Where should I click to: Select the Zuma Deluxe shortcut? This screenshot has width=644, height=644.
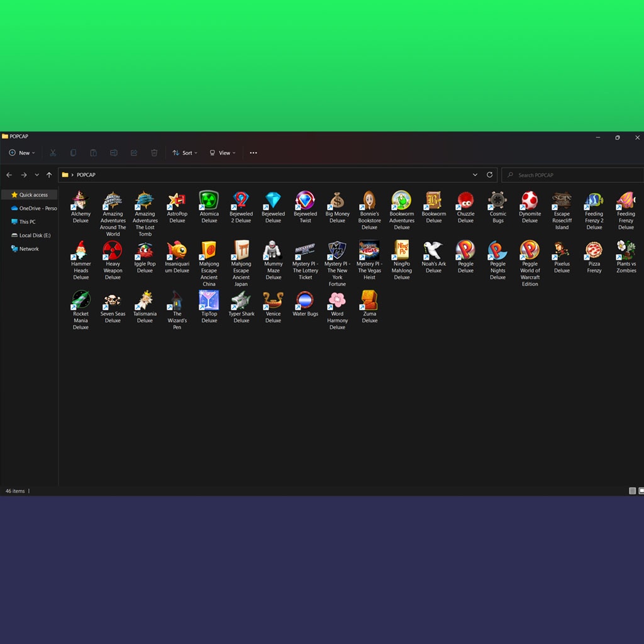pos(369,301)
